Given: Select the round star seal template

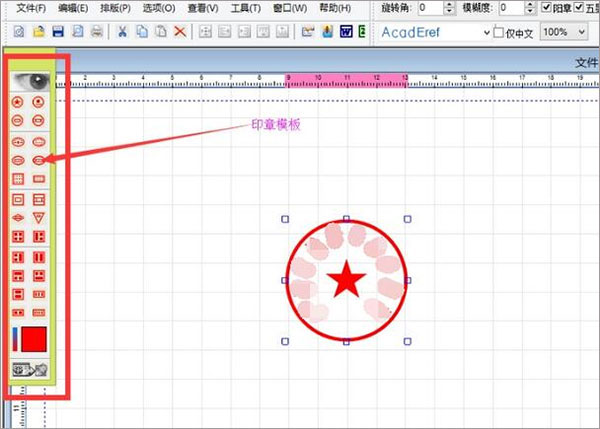Looking at the screenshot, I should [x=18, y=102].
